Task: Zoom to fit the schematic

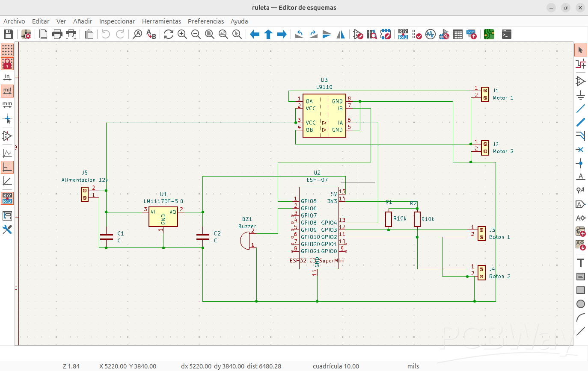Action: [210, 34]
